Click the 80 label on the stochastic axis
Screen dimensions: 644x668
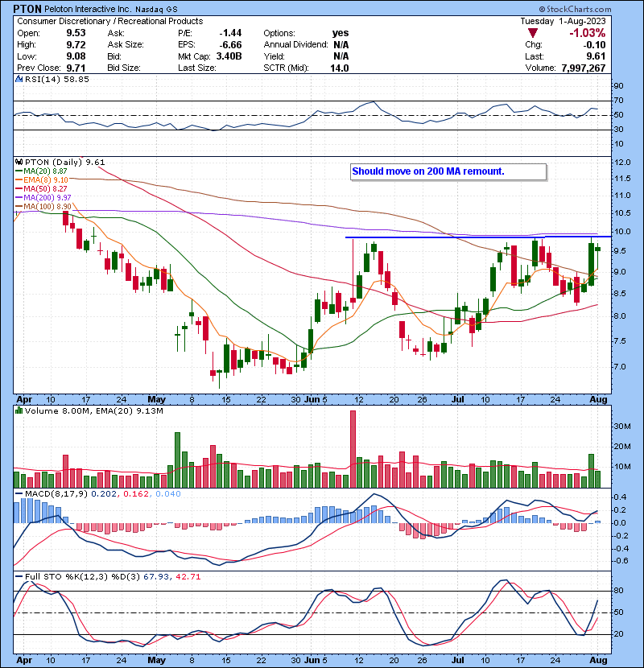[x=618, y=591]
